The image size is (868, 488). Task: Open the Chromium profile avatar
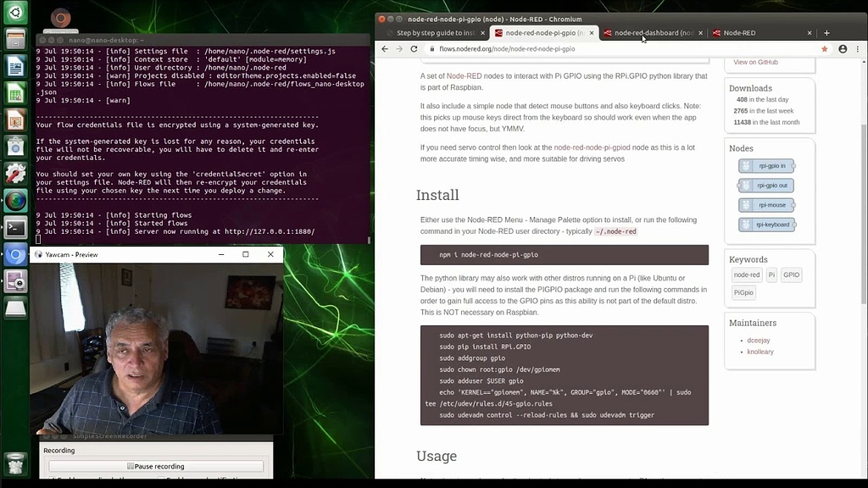point(843,48)
